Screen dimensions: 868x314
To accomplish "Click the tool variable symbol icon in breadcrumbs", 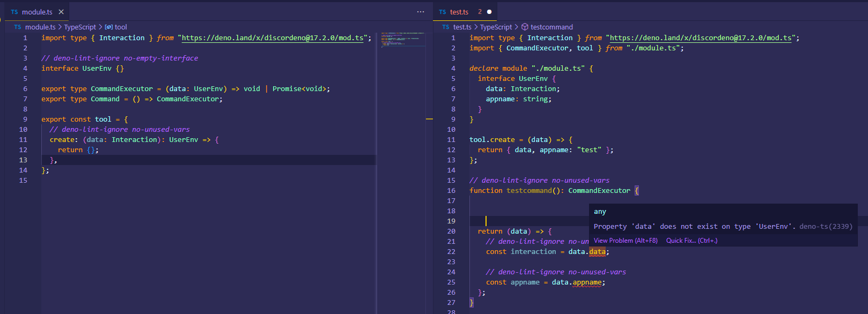I will click(x=109, y=27).
